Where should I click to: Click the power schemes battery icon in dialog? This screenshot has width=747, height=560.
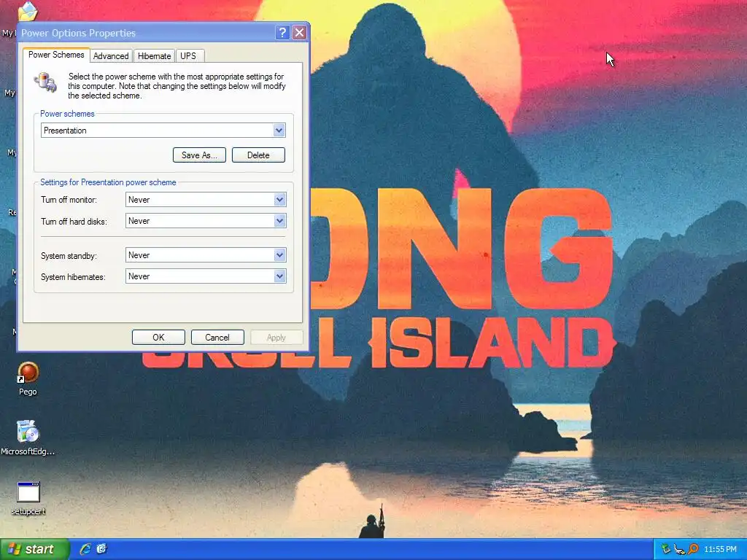[46, 82]
